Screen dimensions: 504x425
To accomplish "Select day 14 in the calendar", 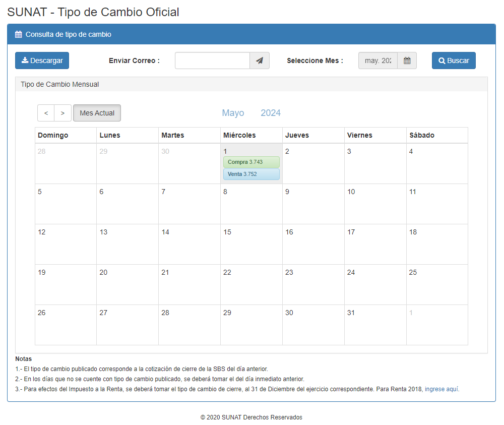I will (x=190, y=245).
